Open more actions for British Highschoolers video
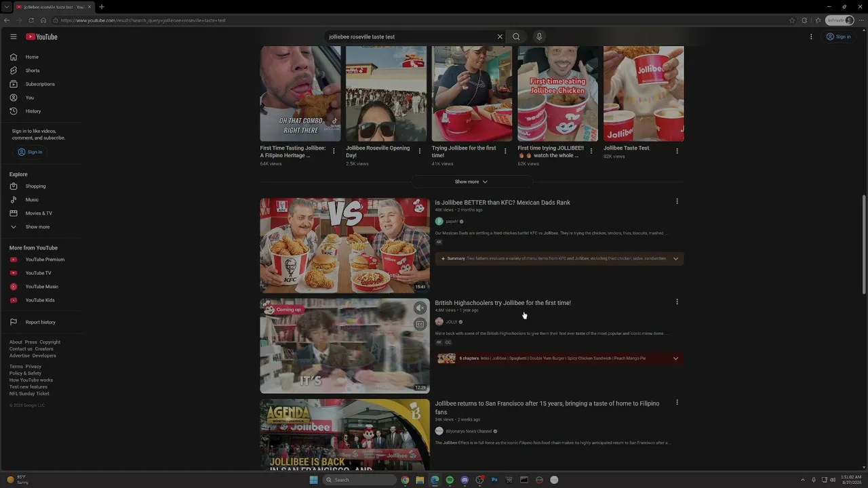868x488 pixels. [677, 302]
